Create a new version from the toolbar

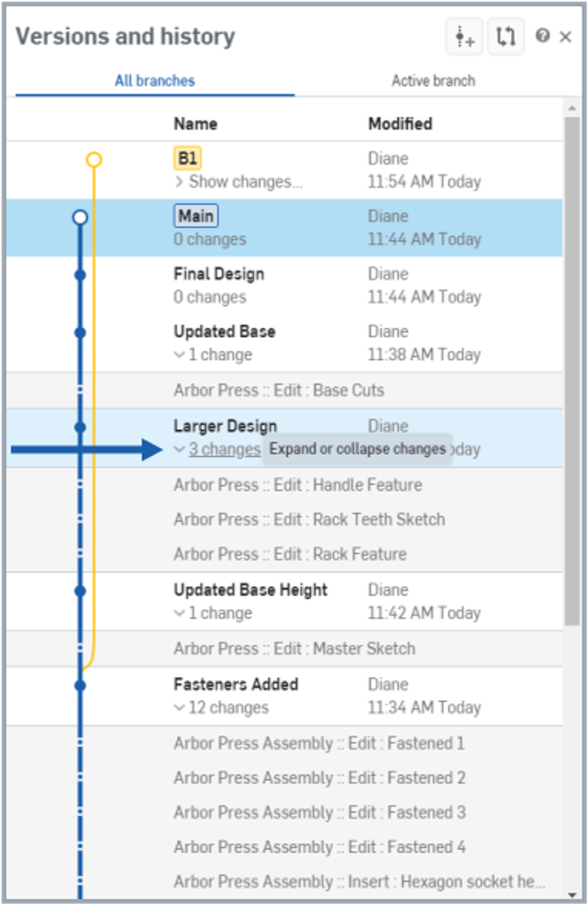[464, 37]
